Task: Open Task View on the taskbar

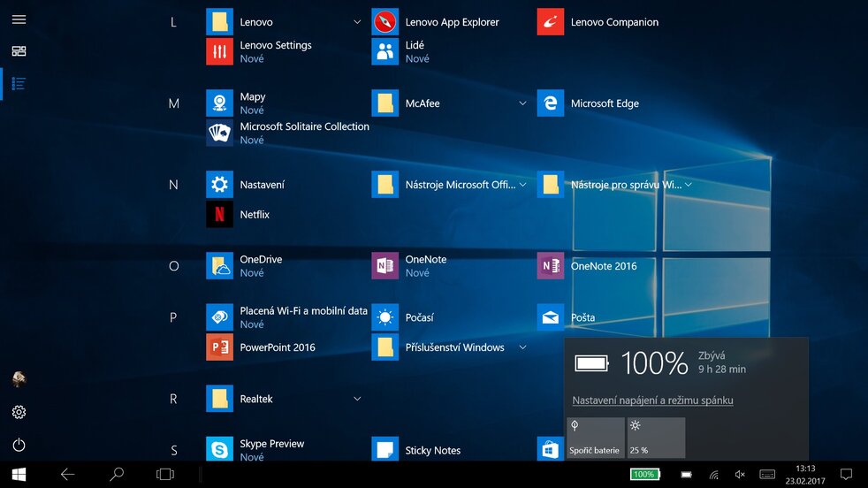Action: tap(165, 474)
